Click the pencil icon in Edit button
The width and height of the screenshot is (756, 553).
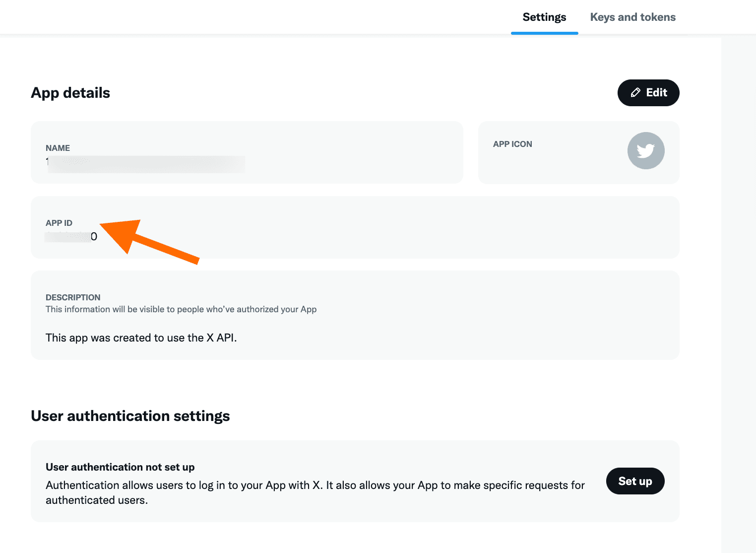[635, 93]
